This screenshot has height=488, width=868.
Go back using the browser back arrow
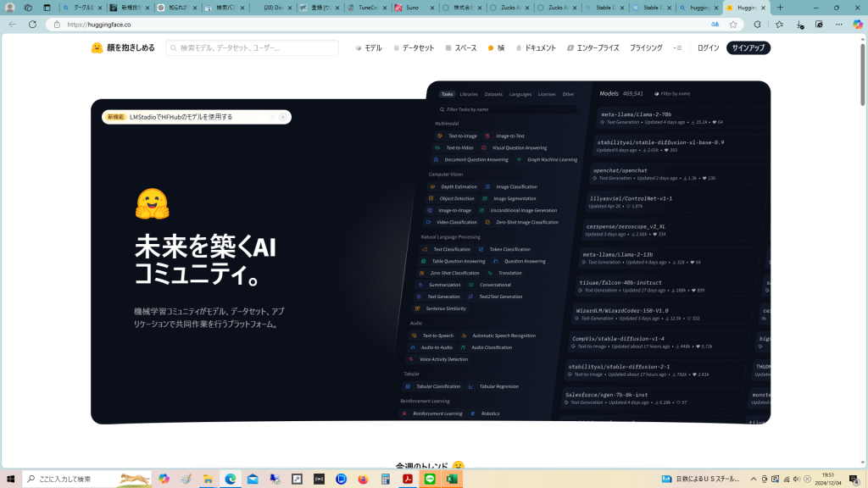pyautogui.click(x=12, y=25)
